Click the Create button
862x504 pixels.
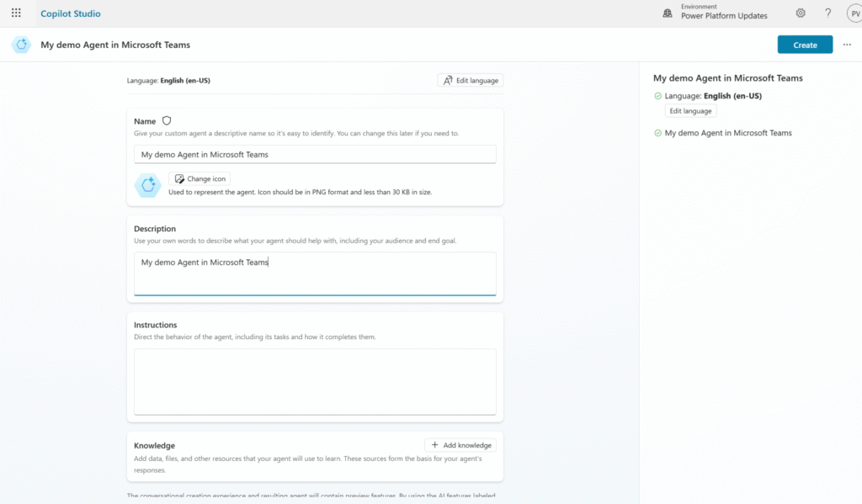pyautogui.click(x=805, y=45)
